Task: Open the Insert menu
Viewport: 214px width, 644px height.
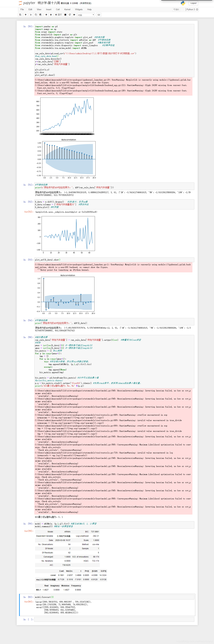Action: click(49, 10)
